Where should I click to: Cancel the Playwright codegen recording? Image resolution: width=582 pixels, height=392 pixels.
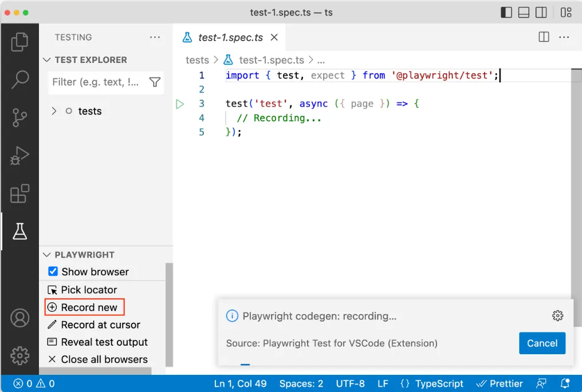[542, 343]
